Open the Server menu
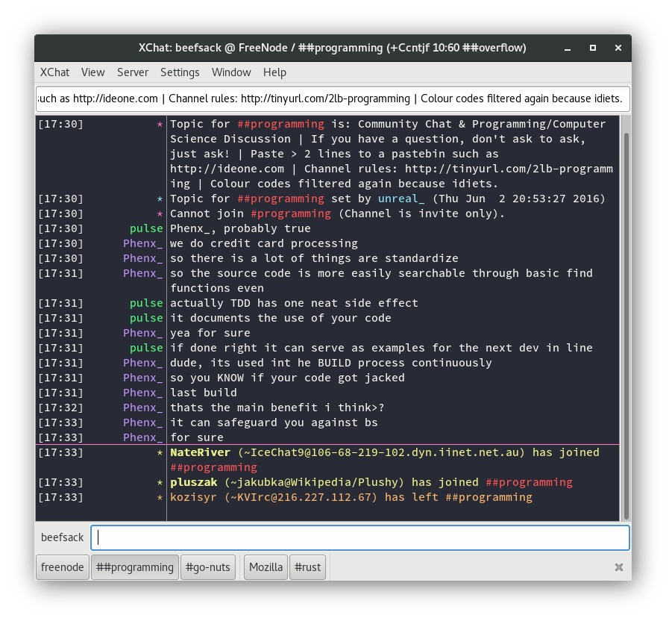 pos(132,72)
